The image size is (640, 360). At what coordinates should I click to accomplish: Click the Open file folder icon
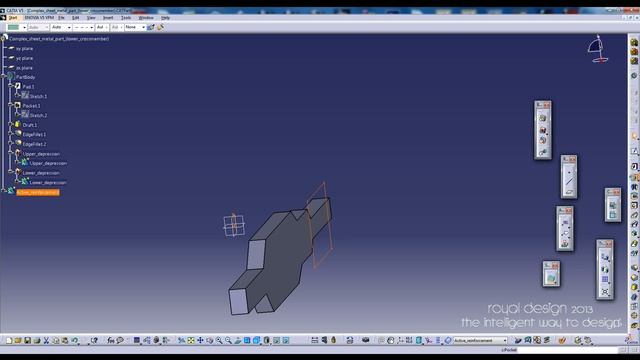pyautogui.click(x=18, y=340)
